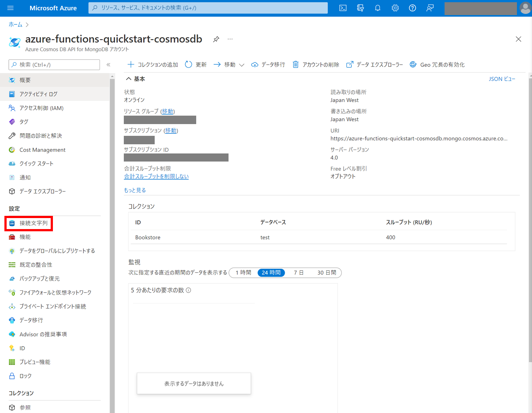Collapse the 基本 section
The height and width of the screenshot is (413, 532).
click(136, 79)
